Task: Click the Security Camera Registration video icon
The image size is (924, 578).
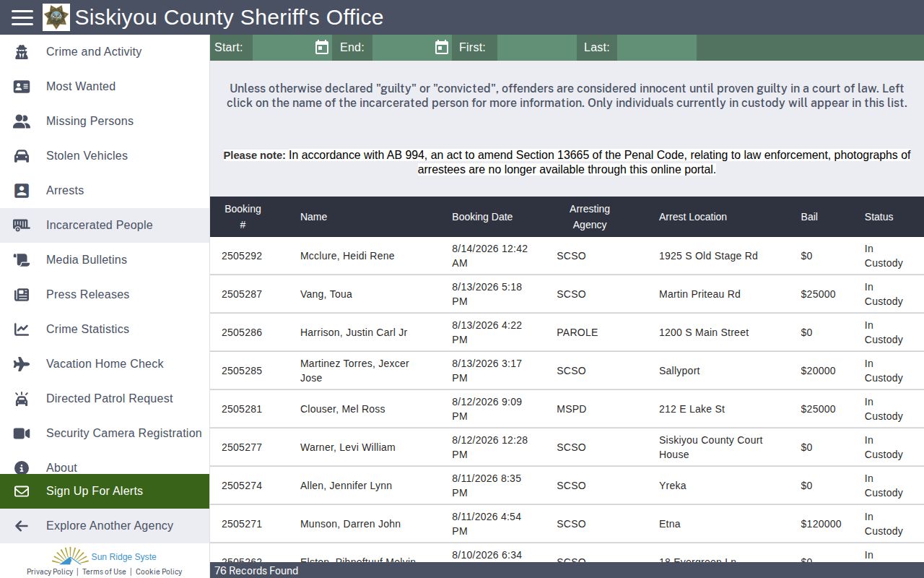Action: click(x=22, y=433)
